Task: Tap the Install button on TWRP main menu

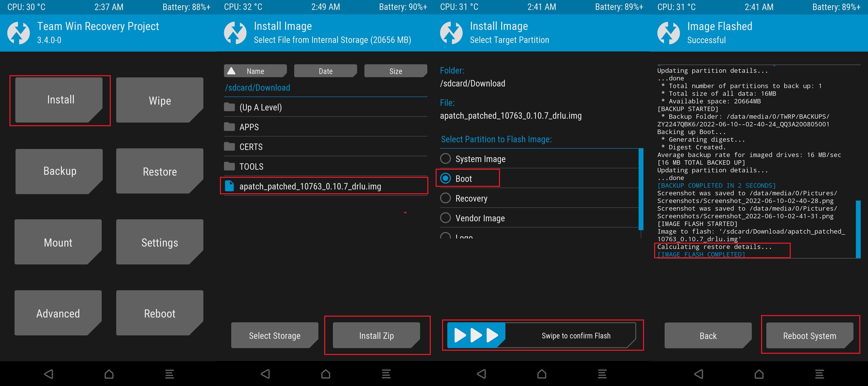Action: click(x=59, y=100)
